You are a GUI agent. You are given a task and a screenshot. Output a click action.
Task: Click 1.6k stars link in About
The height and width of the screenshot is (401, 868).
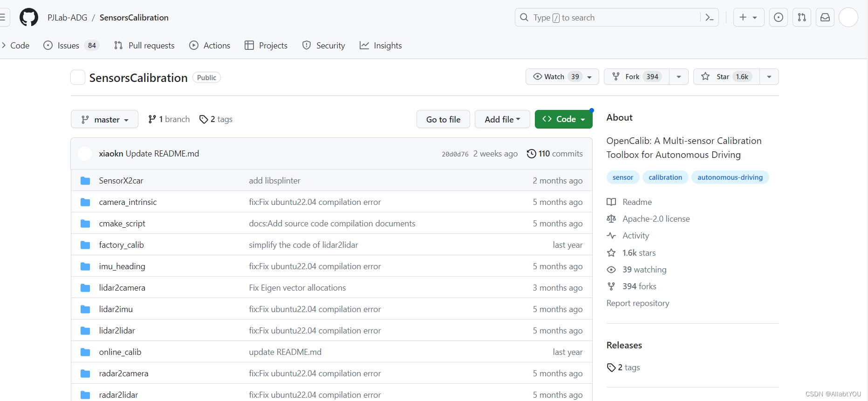(639, 253)
